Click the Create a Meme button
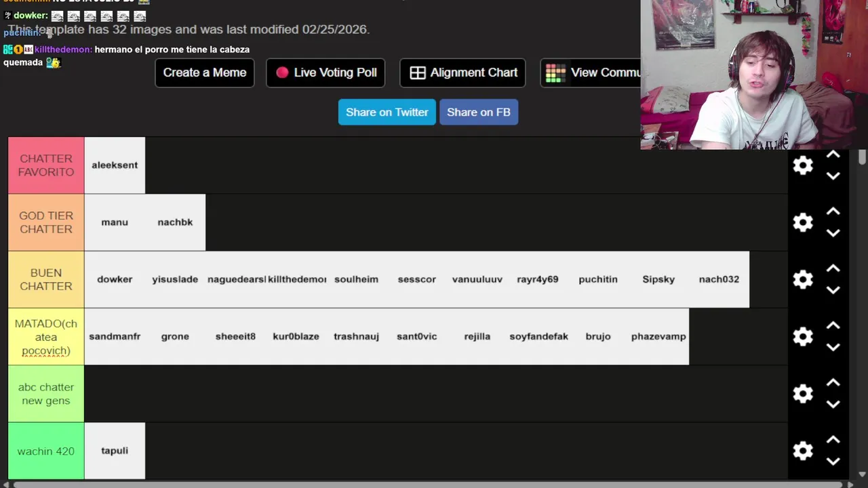This screenshot has width=868, height=488. coord(205,73)
